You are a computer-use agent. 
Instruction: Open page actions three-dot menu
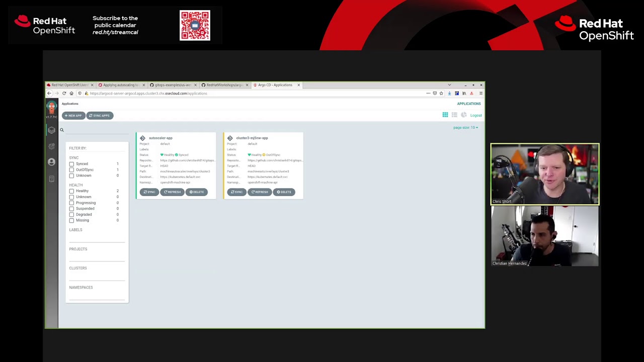pyautogui.click(x=428, y=93)
